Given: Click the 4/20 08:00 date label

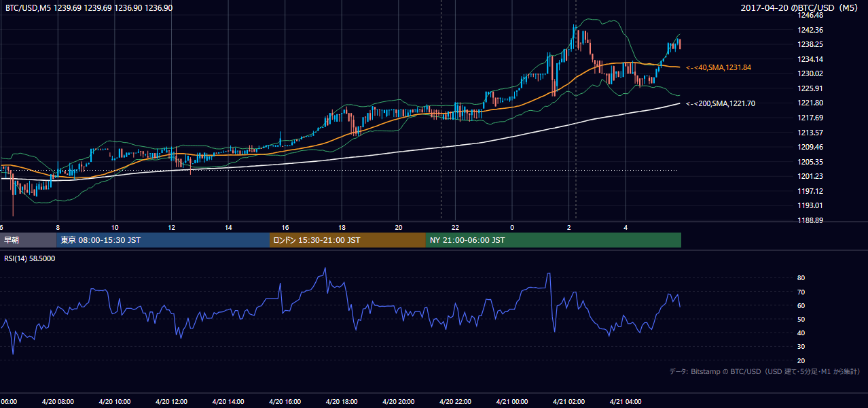Looking at the screenshot, I should coord(57,401).
